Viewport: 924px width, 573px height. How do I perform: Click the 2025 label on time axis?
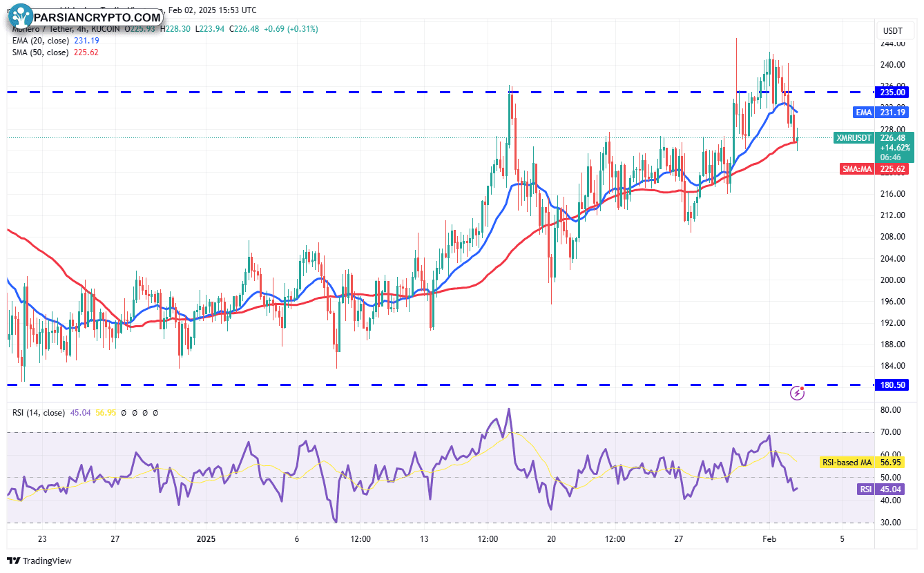[207, 539]
